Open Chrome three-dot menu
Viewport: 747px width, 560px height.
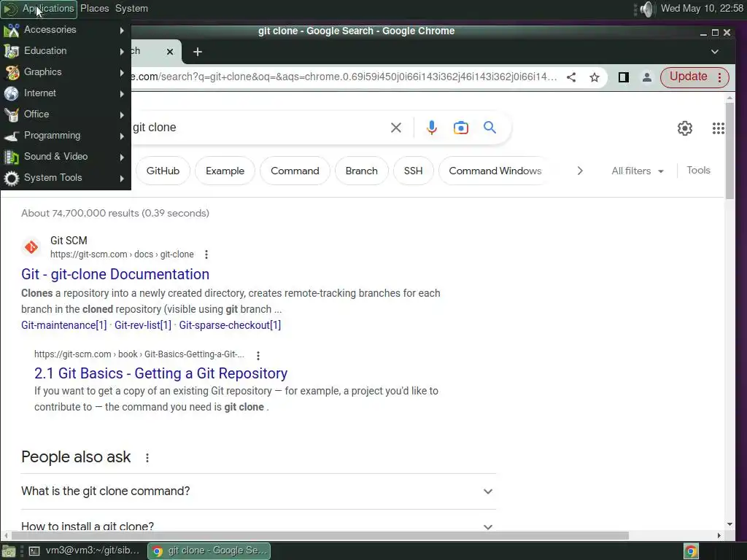(720, 77)
